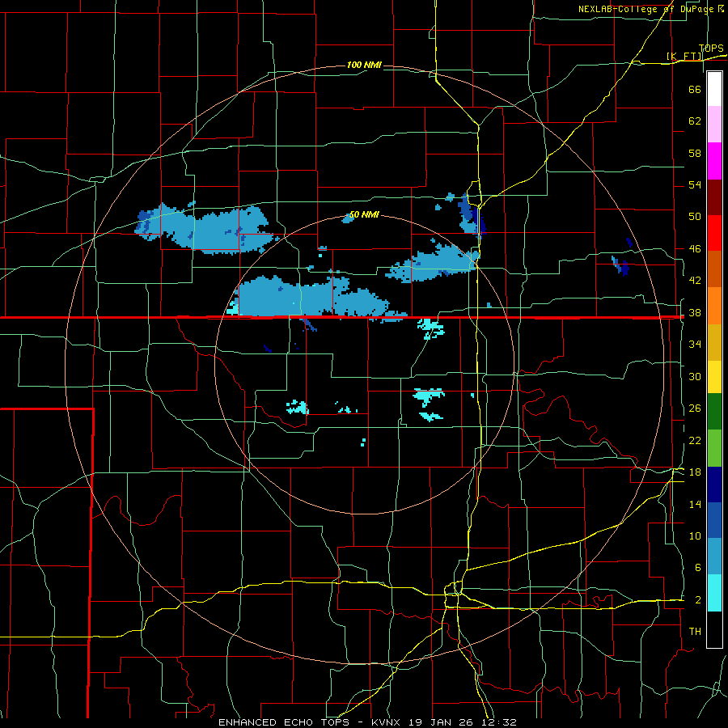The height and width of the screenshot is (728, 728).
Task: Select the 26 legend value
Action: click(x=695, y=408)
